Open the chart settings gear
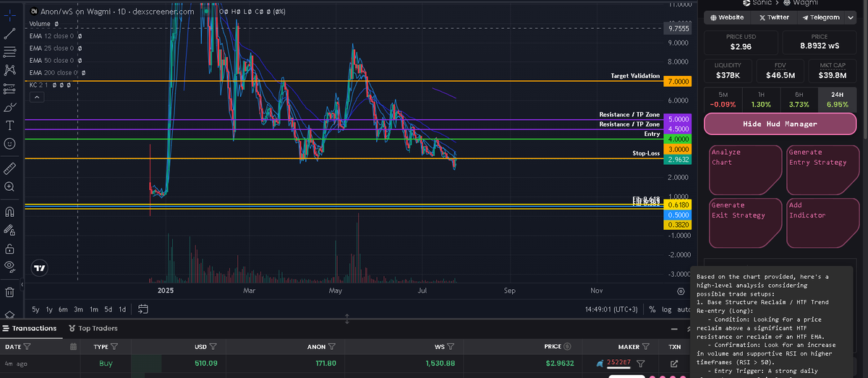Screen dimensions: 868x378 tap(681, 291)
